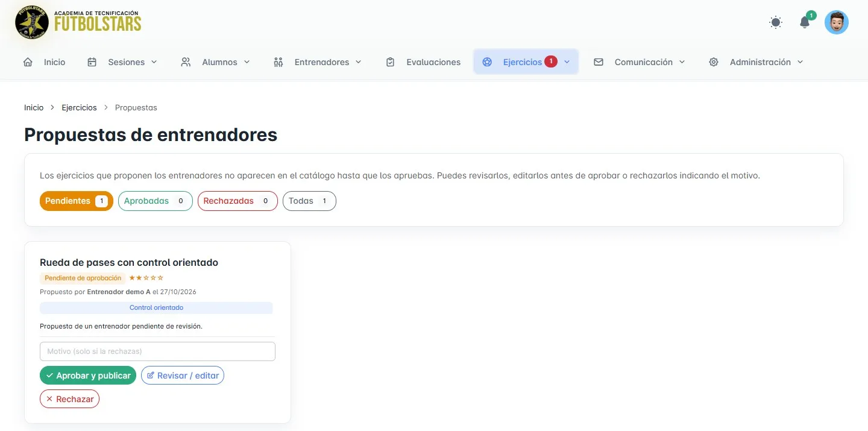Click the green notification count badge
This screenshot has width=868, height=431.
tap(811, 15)
